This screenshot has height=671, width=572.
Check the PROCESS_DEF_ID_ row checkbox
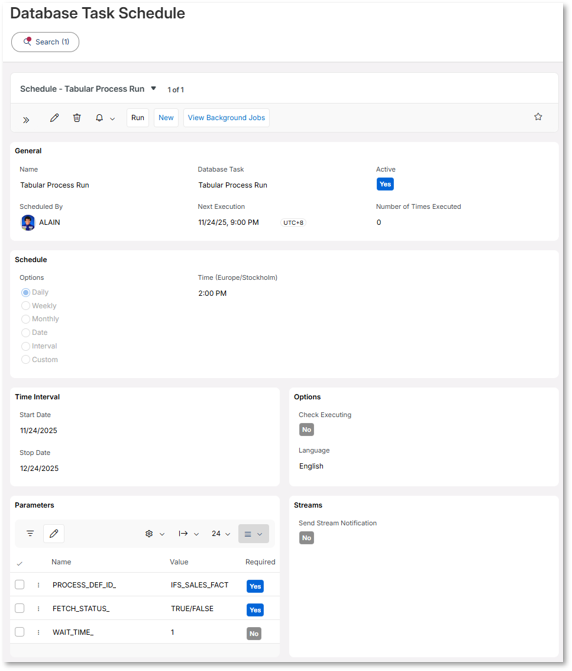pyautogui.click(x=20, y=585)
